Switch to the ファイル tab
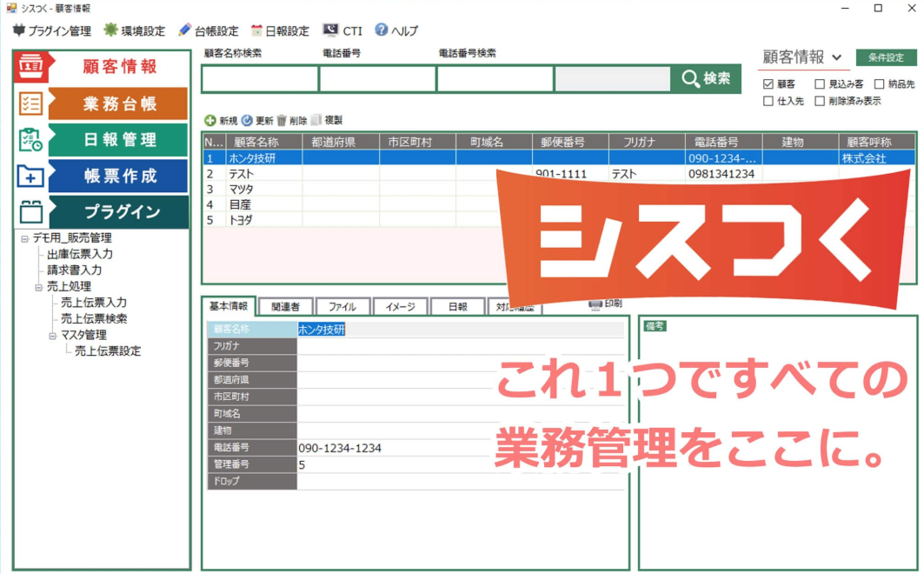This screenshot has height=574, width=924. coord(342,307)
